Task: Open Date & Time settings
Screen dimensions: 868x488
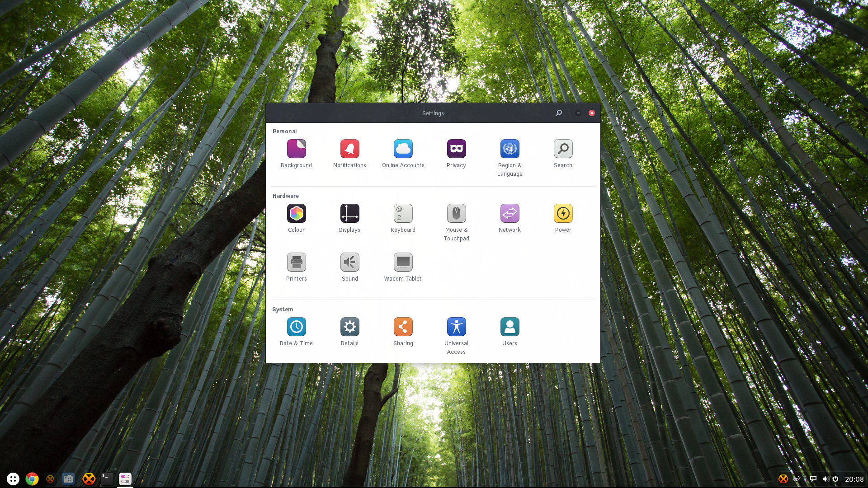Action: click(x=297, y=327)
